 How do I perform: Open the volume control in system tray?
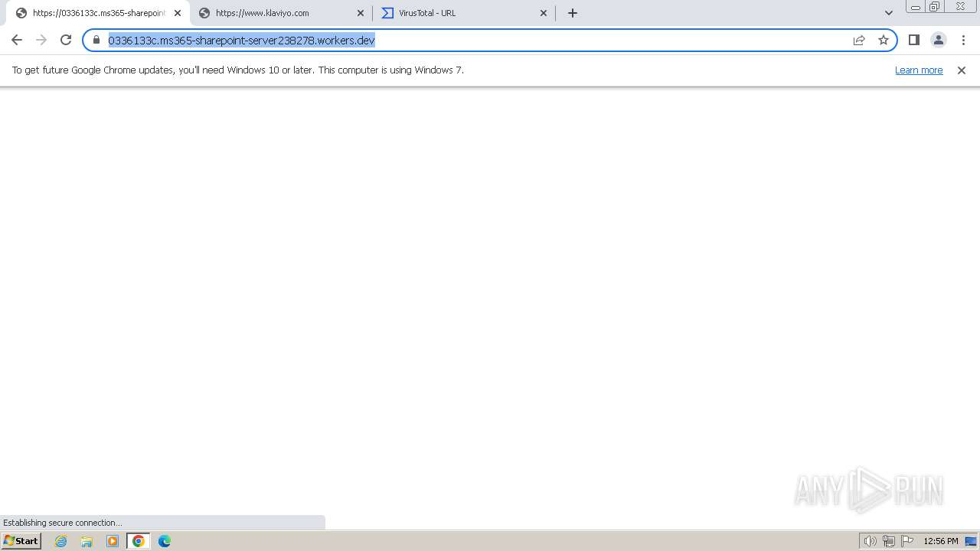coord(871,541)
